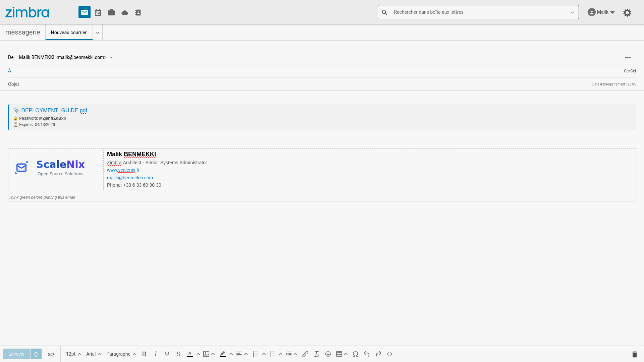Insert special character with omega icon

pos(356,354)
